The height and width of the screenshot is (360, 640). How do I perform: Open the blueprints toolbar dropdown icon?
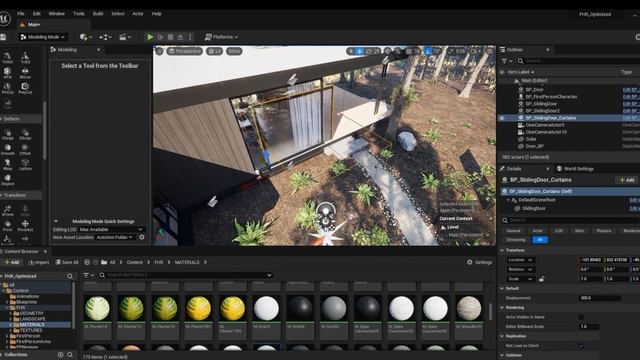click(105, 37)
